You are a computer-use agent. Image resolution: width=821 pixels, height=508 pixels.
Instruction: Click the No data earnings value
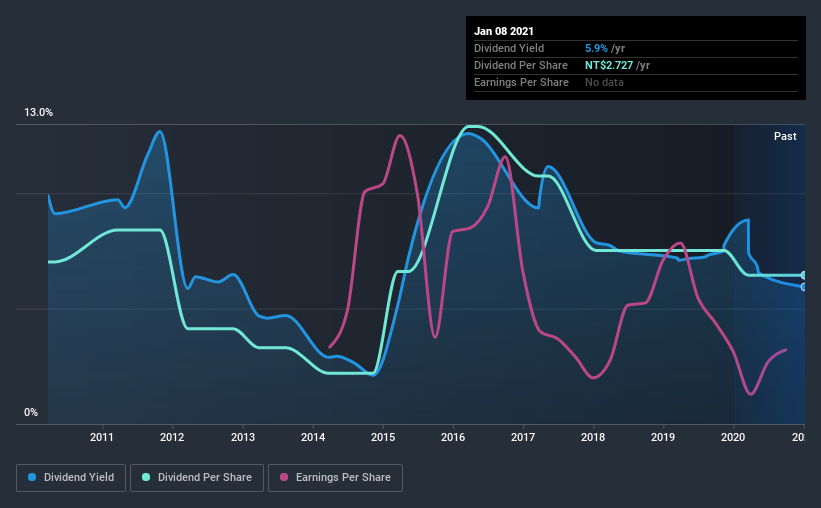(604, 82)
